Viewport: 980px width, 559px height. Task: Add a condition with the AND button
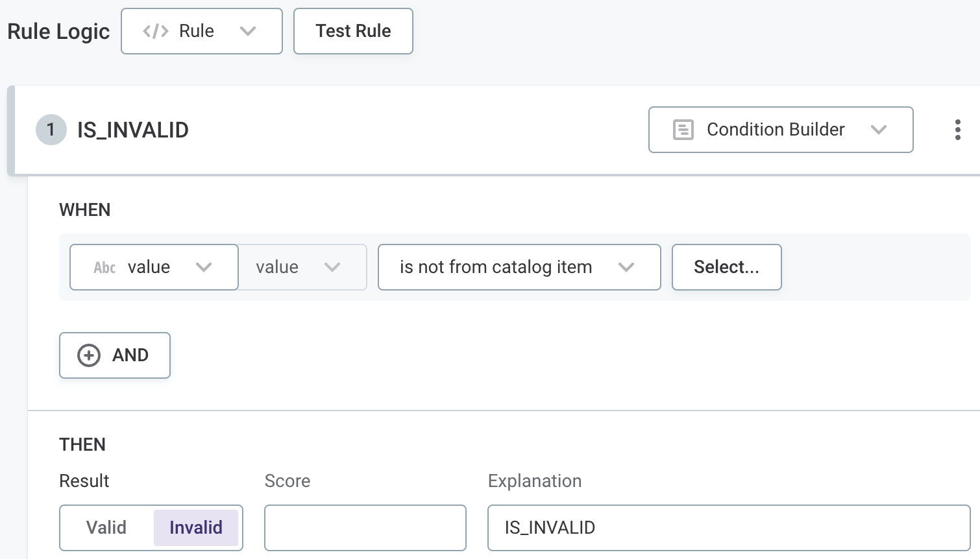(x=114, y=355)
